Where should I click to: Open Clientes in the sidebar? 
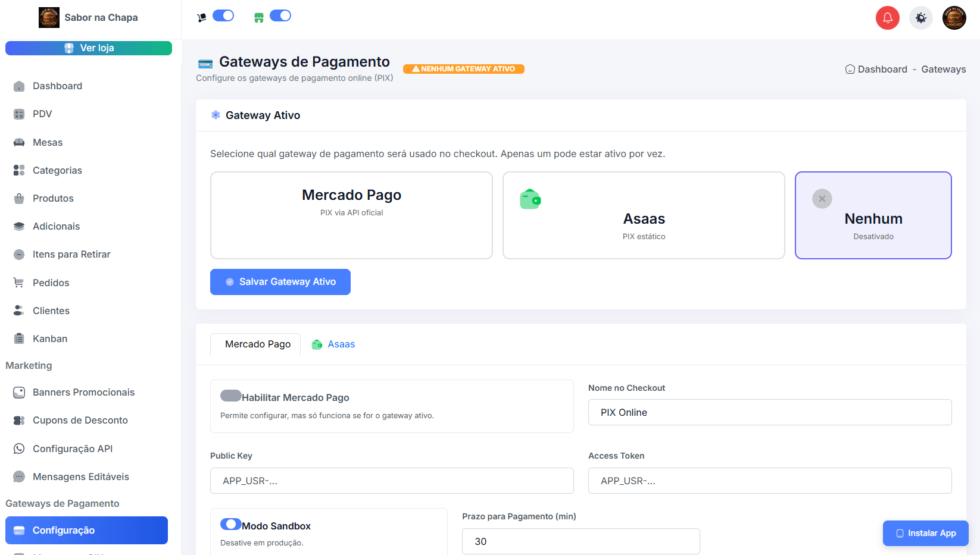coord(86,311)
